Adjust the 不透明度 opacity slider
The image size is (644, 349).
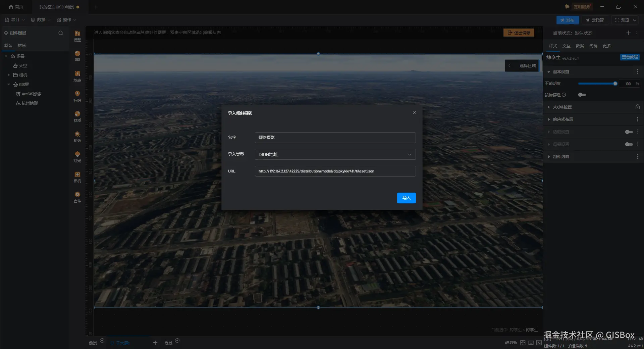[597, 84]
